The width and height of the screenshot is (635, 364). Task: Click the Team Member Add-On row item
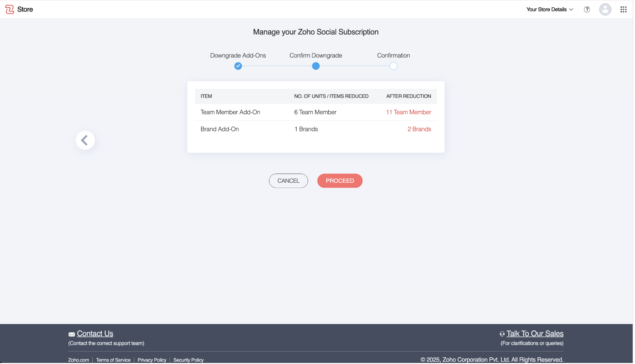pyautogui.click(x=230, y=112)
